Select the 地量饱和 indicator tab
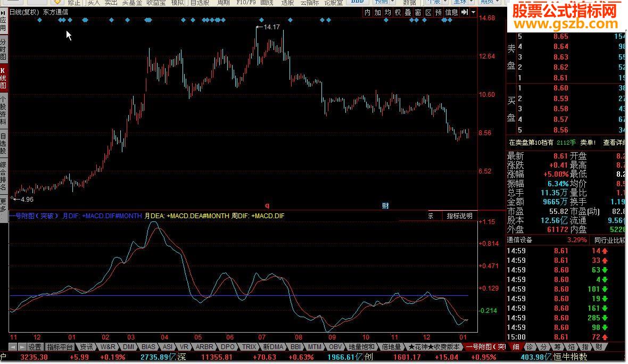Viewport: 628px width, 364px height. tap(362, 347)
